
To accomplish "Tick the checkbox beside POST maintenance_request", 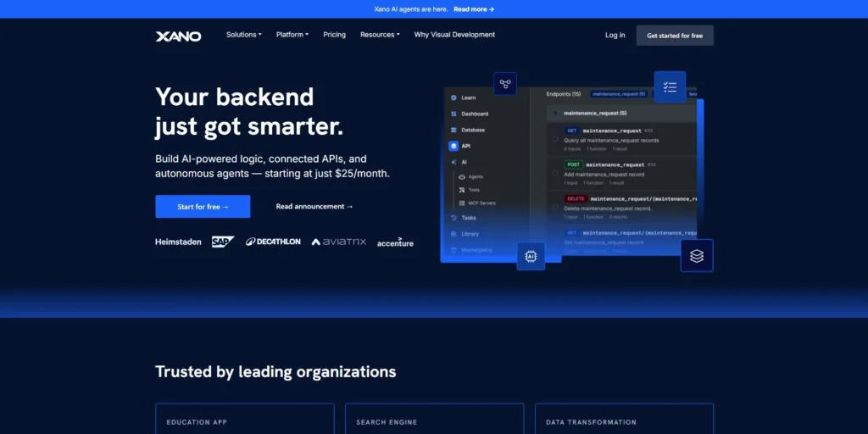I will pos(555,173).
